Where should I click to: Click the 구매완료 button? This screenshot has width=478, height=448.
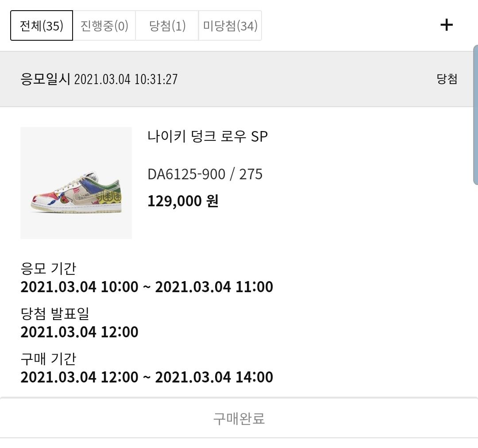pyautogui.click(x=239, y=418)
